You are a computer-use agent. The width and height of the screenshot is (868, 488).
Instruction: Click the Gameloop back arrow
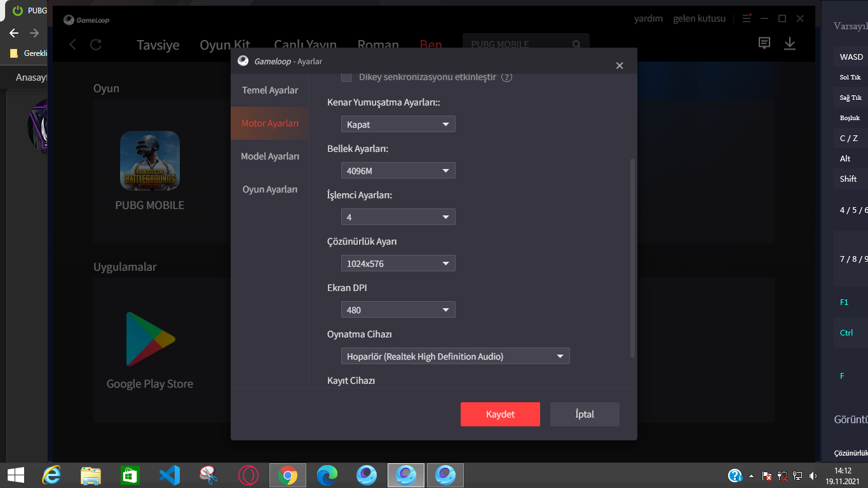click(x=73, y=44)
